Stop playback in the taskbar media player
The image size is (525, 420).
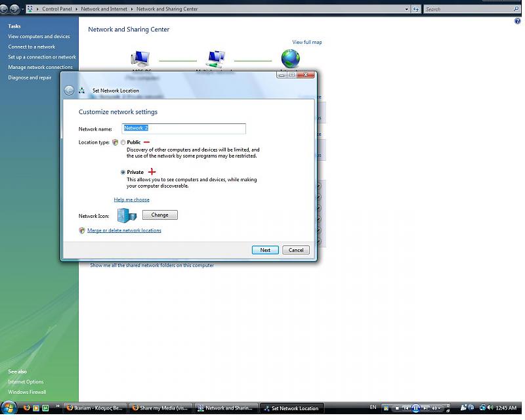(396, 408)
